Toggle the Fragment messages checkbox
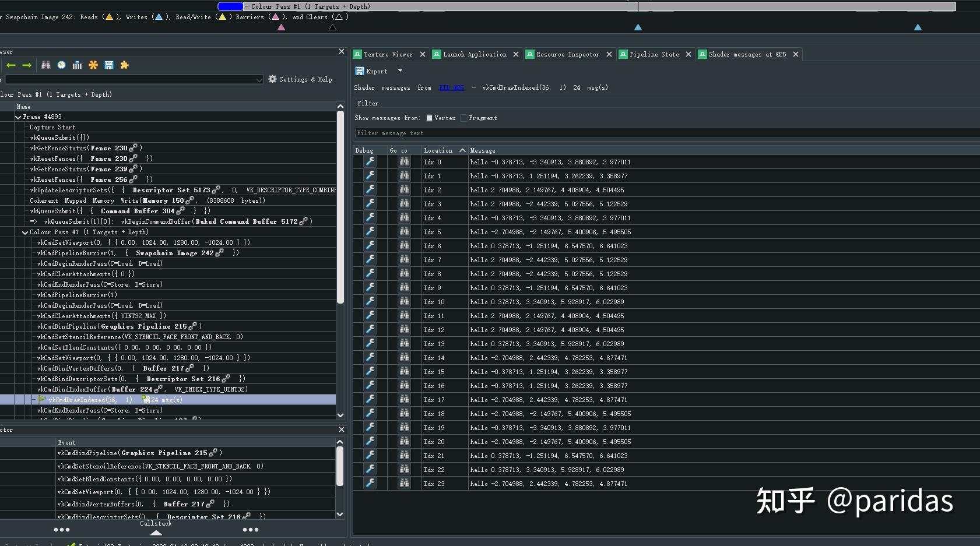This screenshot has width=980, height=546. (463, 118)
